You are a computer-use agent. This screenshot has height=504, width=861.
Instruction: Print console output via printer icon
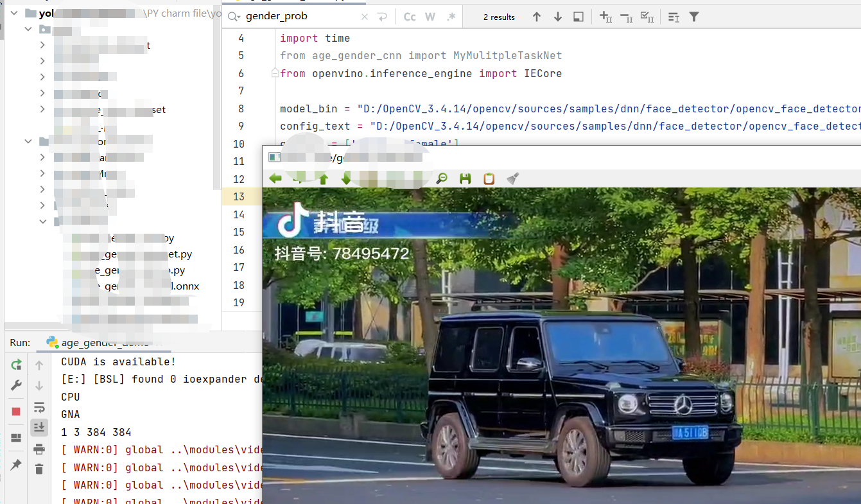[39, 450]
